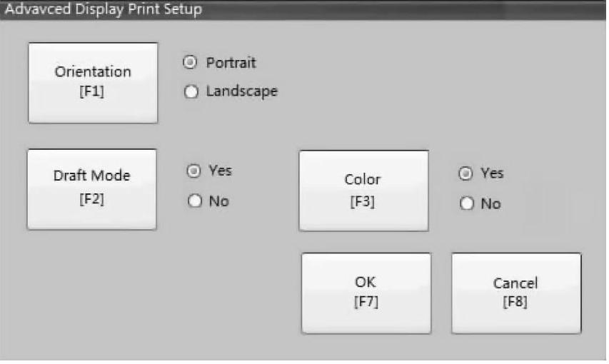Choose Yes radio circle for Draft Mode
Image resolution: width=609 pixels, height=364 pixels.
click(x=193, y=171)
